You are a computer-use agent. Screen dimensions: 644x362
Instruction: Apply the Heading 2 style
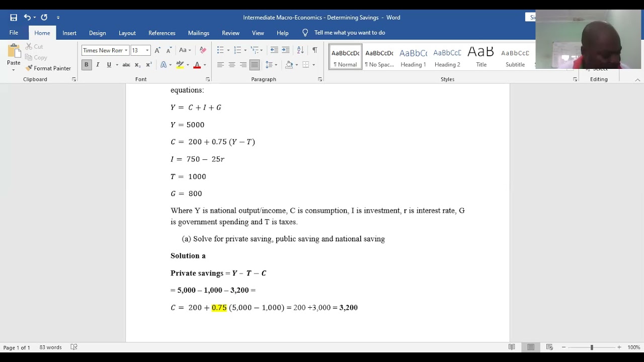pyautogui.click(x=447, y=57)
